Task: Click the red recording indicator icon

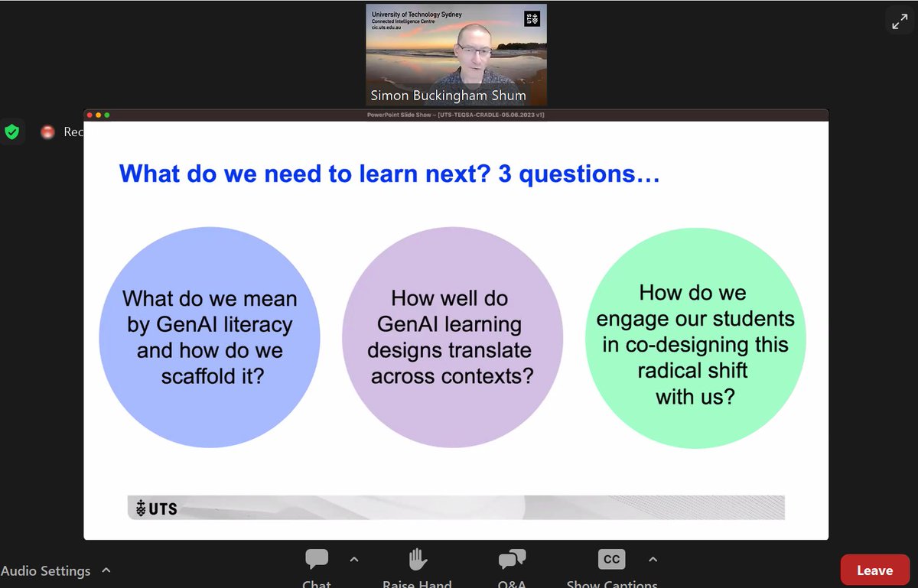Action: click(48, 132)
